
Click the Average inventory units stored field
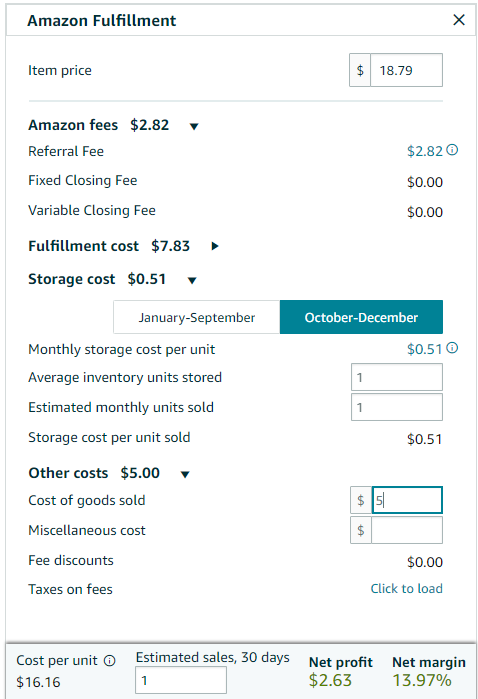click(x=397, y=377)
